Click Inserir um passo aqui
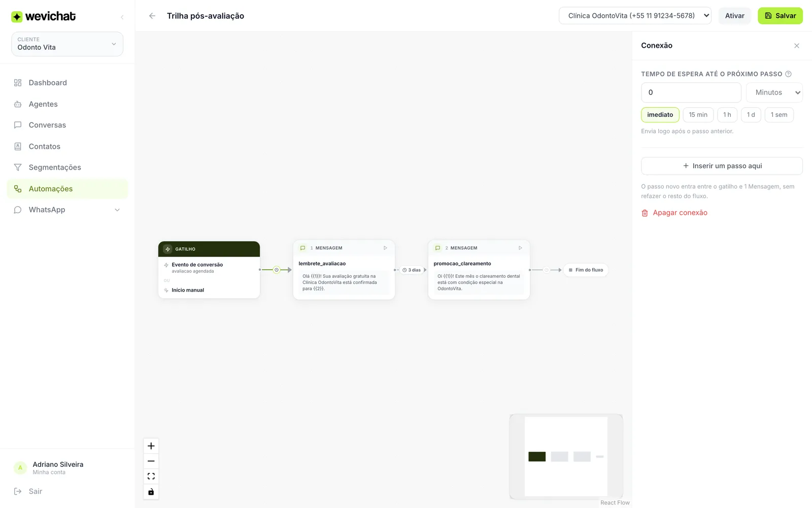812x508 pixels. pyautogui.click(x=722, y=166)
